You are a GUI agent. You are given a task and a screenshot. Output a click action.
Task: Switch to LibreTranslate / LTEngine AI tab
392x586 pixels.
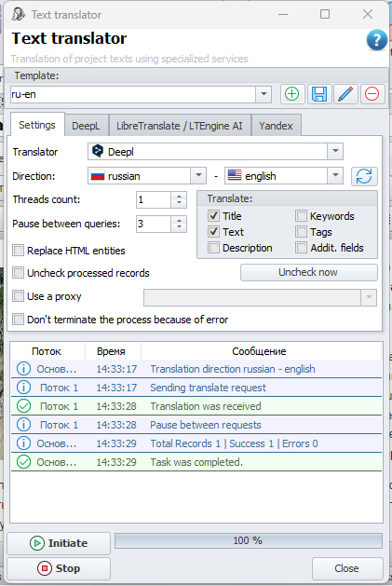pyautogui.click(x=180, y=126)
